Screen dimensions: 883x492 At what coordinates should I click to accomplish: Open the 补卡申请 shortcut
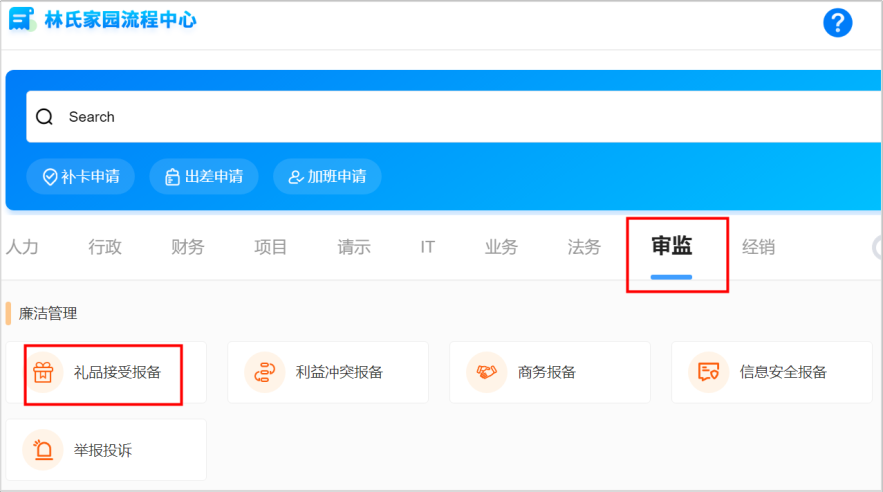81,177
